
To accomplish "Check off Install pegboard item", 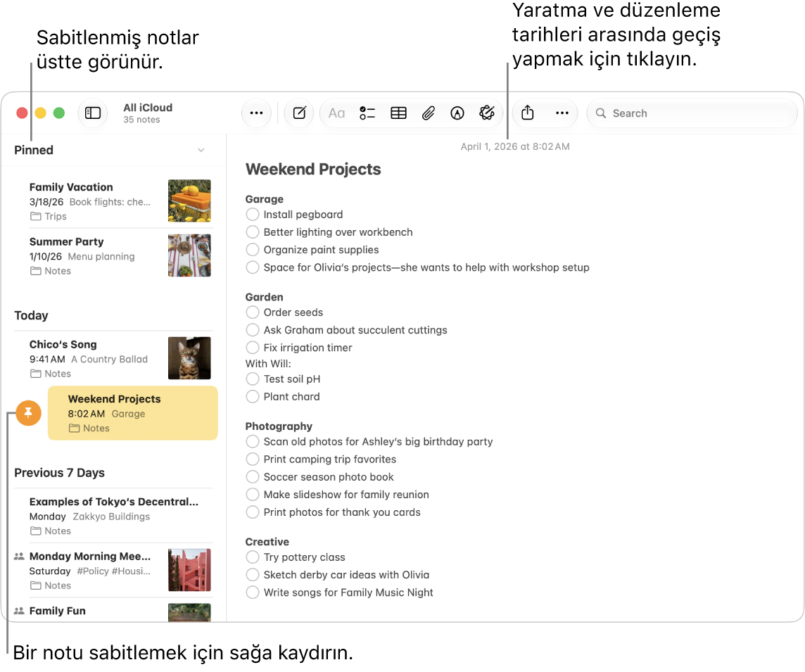I will point(253,214).
